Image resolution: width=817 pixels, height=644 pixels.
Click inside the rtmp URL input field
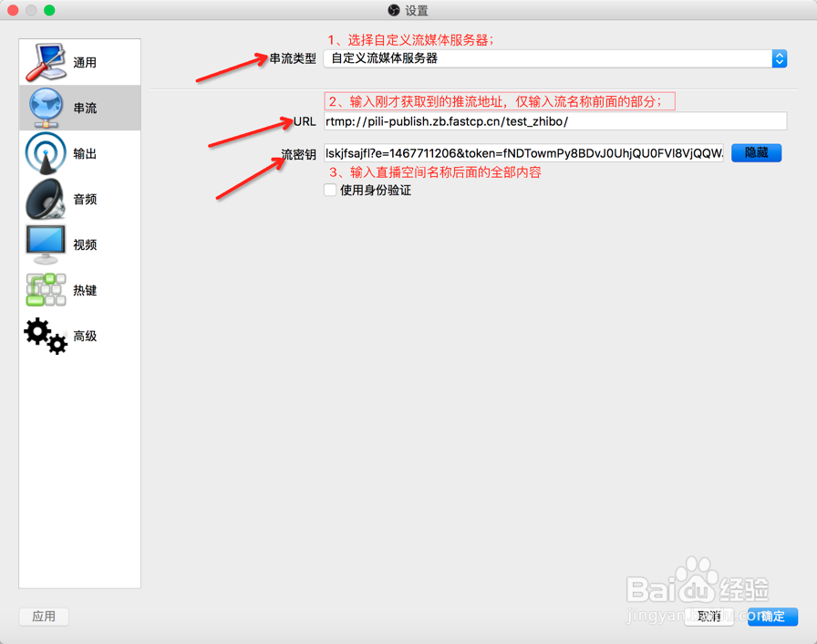click(x=547, y=120)
